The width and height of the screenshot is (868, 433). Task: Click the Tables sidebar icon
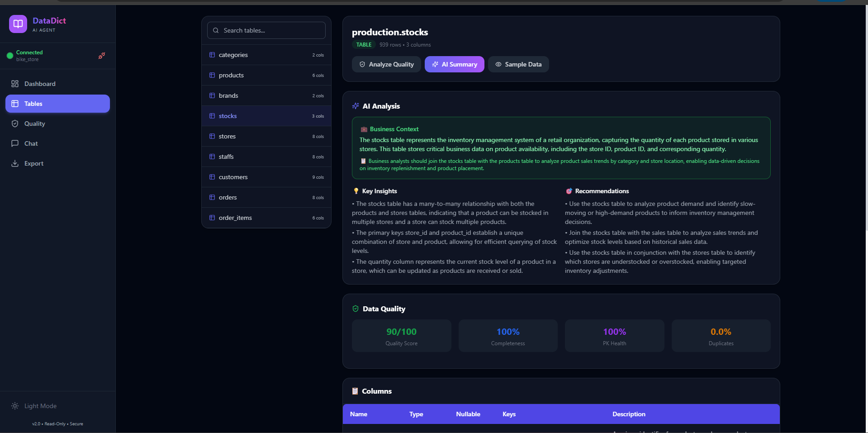pos(15,104)
